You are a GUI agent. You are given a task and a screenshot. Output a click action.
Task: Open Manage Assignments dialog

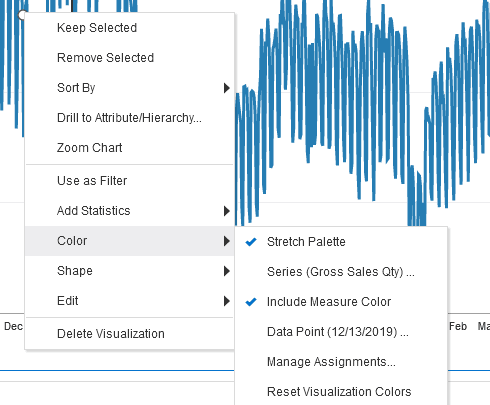[341, 362]
